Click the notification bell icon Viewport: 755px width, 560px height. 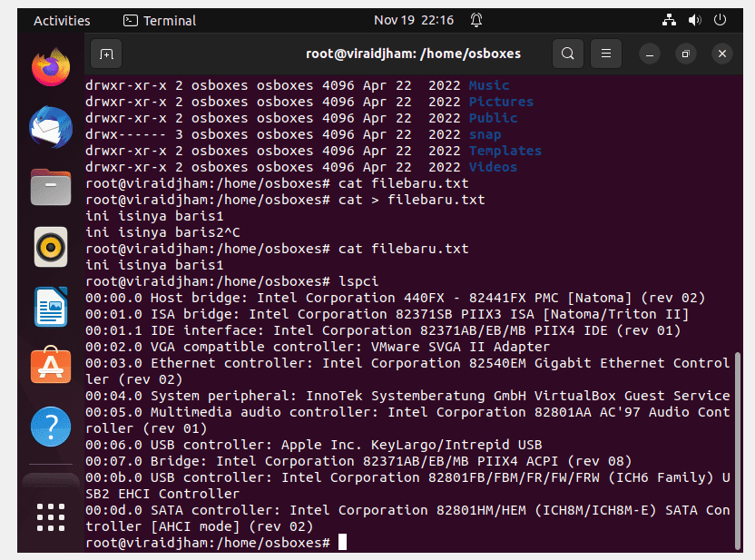coord(476,20)
